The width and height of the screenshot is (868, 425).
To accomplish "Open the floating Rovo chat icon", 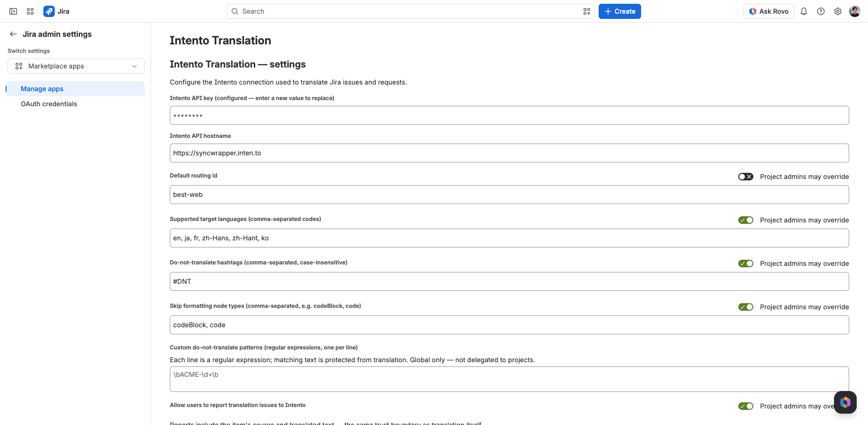I will coord(845,402).
